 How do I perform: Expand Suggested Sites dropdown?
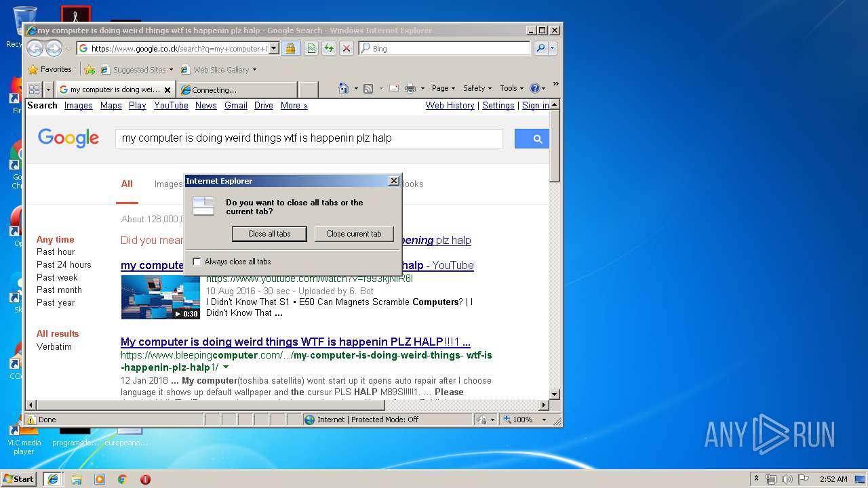171,70
